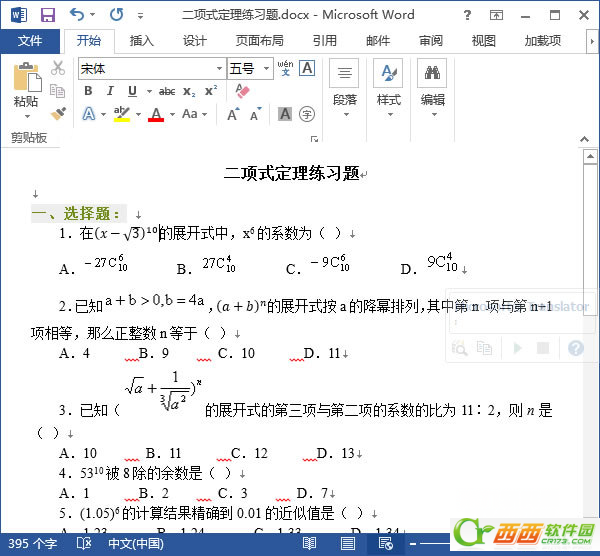Switch to the 设计 (Design) tab
Screen dimensions: 600x556
(x=195, y=41)
